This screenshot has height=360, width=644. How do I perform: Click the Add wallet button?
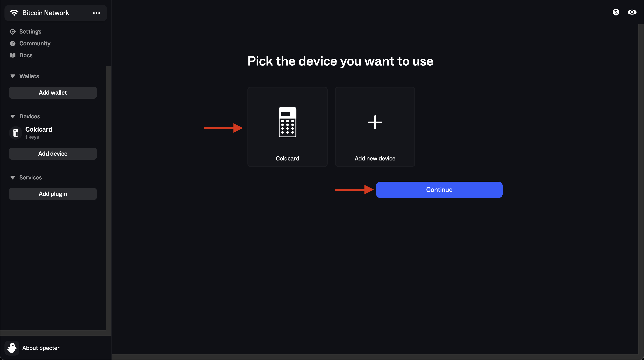tap(53, 93)
